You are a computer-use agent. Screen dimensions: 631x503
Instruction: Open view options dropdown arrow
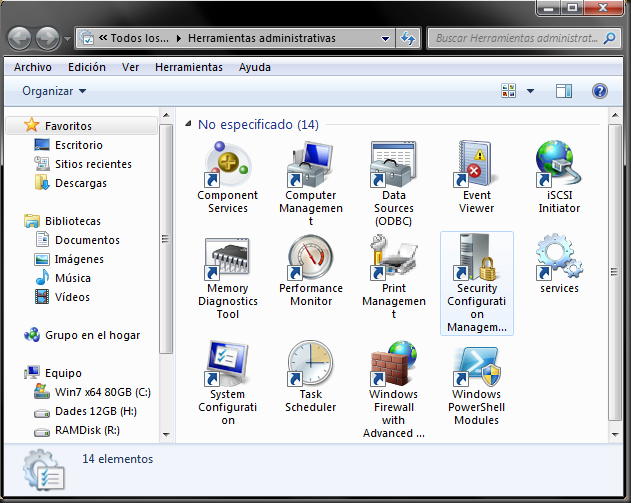point(530,91)
